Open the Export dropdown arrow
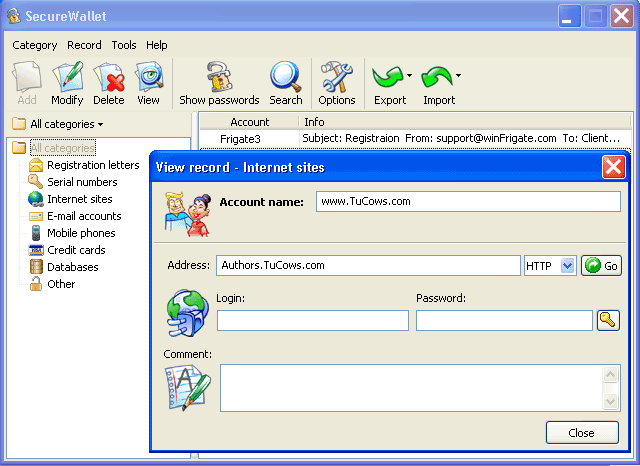640x466 pixels. [x=409, y=75]
